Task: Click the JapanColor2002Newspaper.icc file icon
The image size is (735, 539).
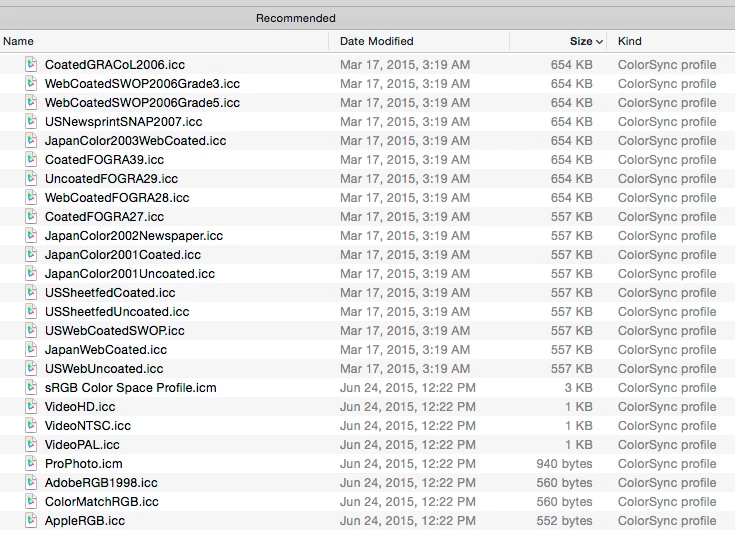Action: 31,235
